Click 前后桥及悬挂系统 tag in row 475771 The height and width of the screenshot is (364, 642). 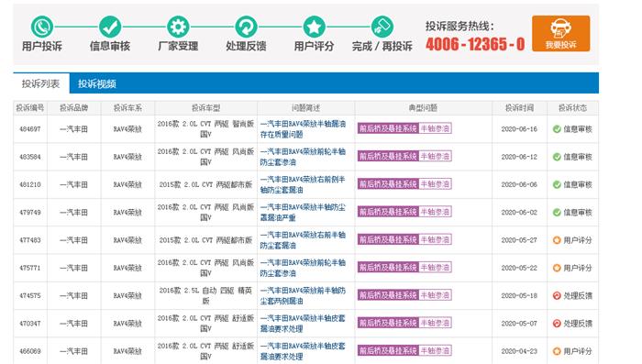pyautogui.click(x=388, y=268)
